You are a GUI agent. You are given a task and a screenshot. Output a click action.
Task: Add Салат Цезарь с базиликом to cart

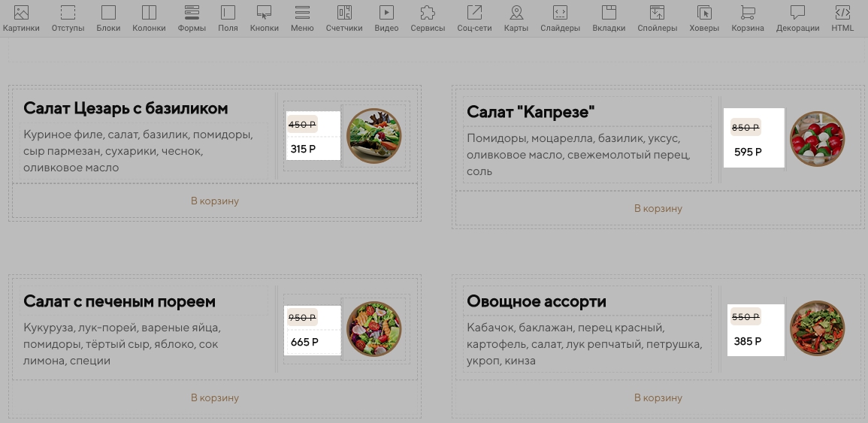[215, 201]
